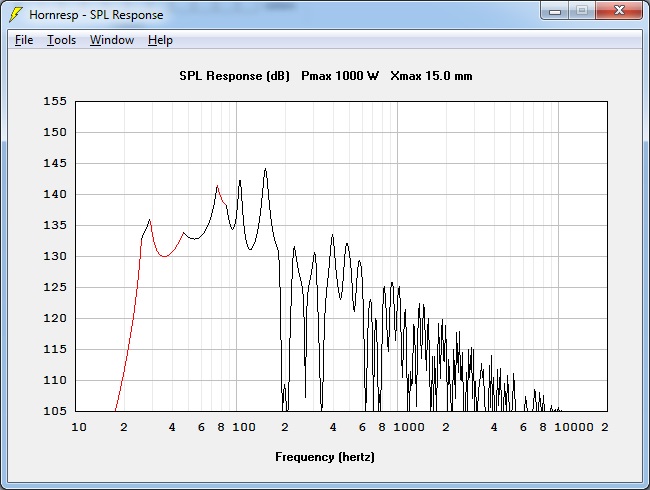The height and width of the screenshot is (490, 650).
Task: Maximize the Hornresp window
Action: pos(582,11)
